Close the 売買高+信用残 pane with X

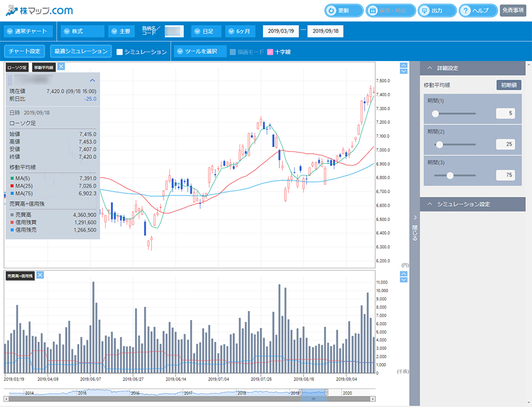40,275
